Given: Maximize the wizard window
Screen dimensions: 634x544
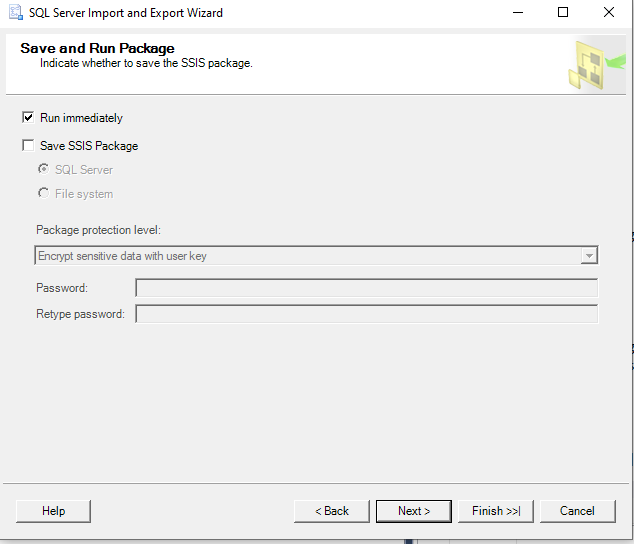Looking at the screenshot, I should pos(563,13).
